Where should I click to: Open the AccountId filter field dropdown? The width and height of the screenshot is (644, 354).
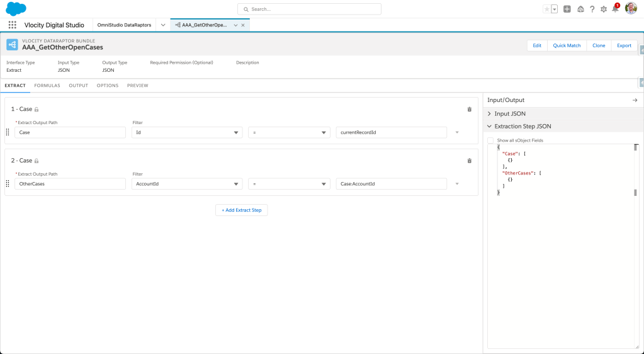[x=187, y=184]
